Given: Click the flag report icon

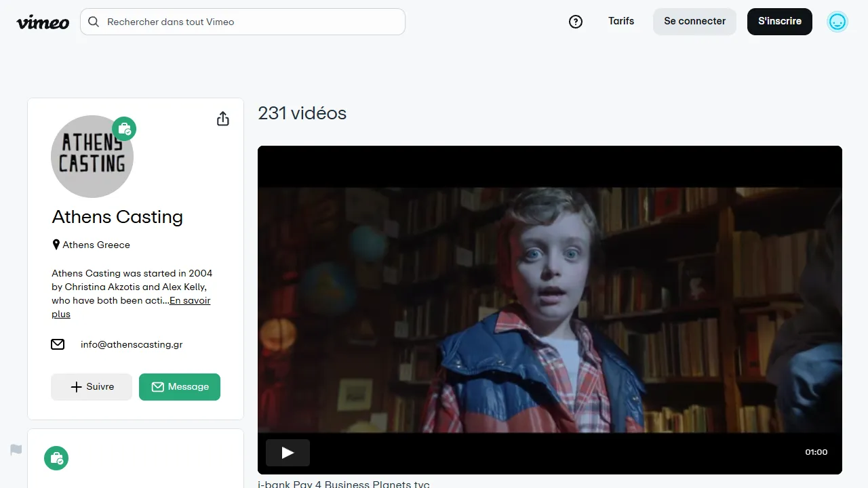Looking at the screenshot, I should click(x=16, y=449).
